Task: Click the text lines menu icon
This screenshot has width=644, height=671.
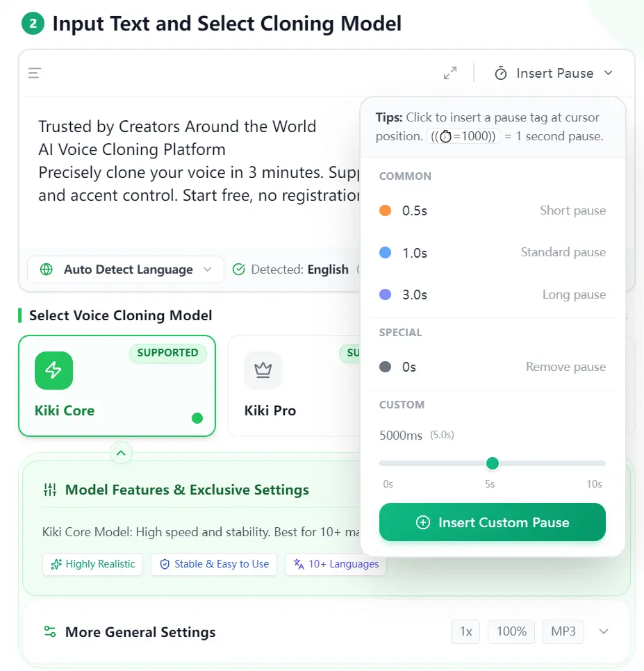Action: click(x=35, y=73)
